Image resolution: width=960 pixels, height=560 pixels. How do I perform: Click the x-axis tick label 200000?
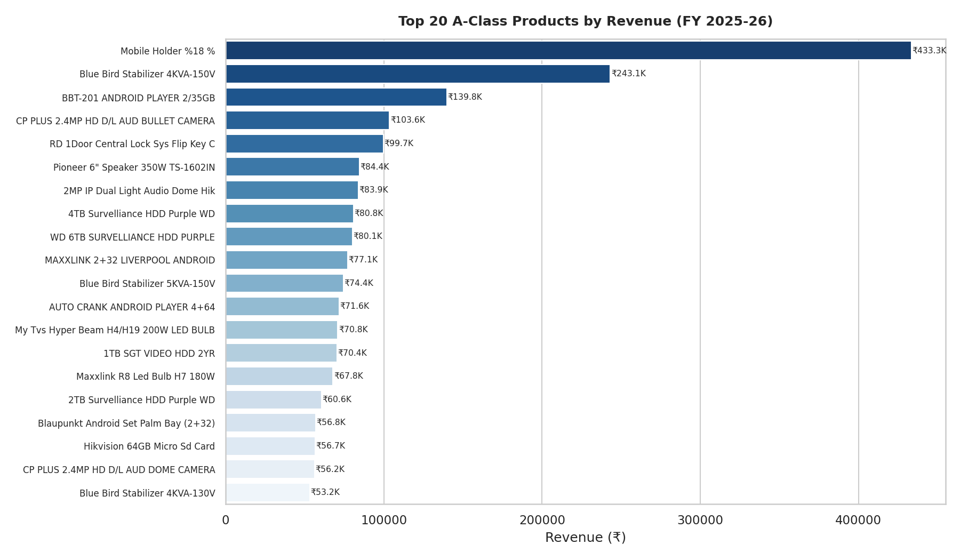[x=542, y=520]
